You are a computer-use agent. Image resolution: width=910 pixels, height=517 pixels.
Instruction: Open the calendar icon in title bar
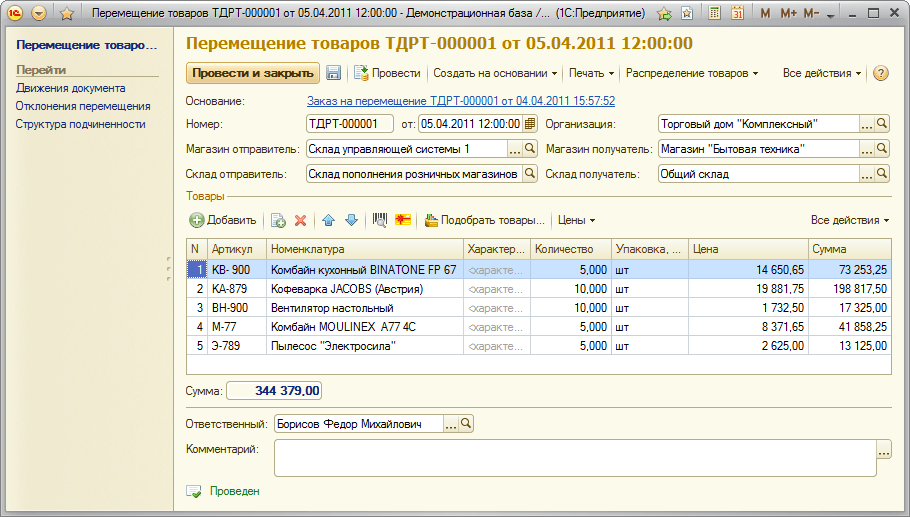pyautogui.click(x=737, y=14)
